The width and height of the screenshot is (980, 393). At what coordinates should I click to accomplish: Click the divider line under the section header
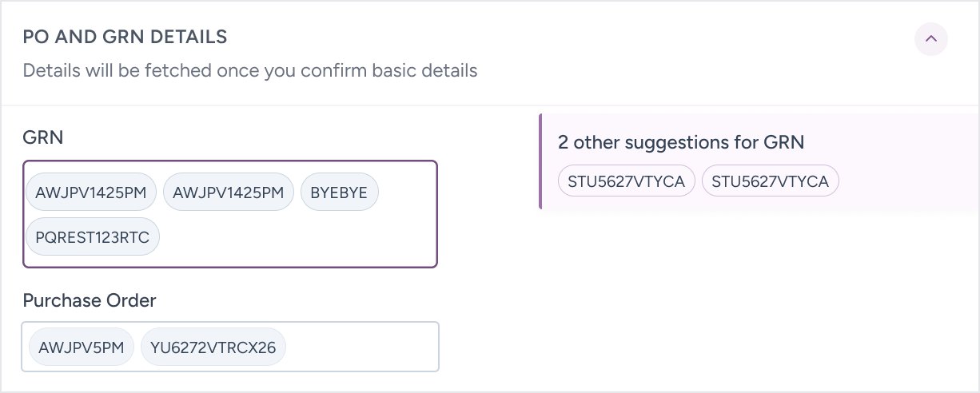coord(489,105)
